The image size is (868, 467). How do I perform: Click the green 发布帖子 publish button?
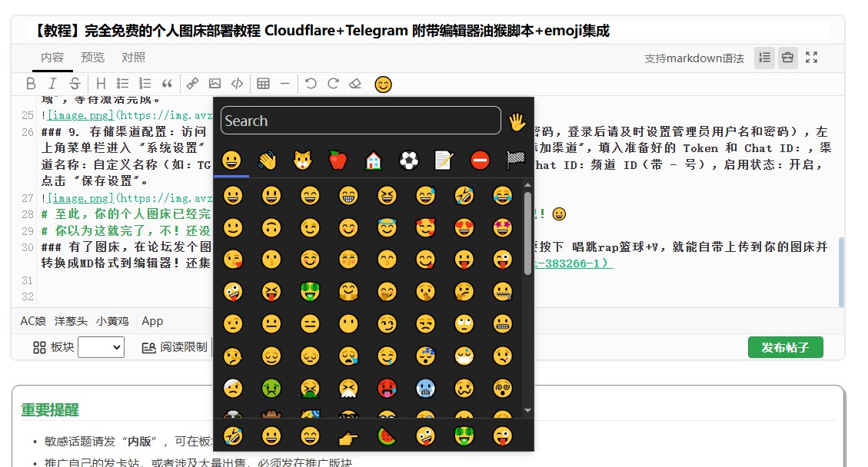(785, 347)
